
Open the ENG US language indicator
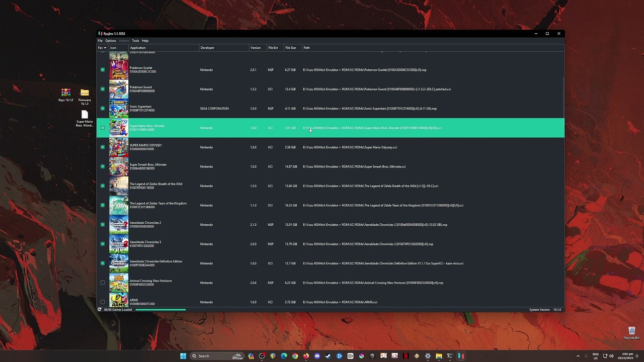(596, 356)
